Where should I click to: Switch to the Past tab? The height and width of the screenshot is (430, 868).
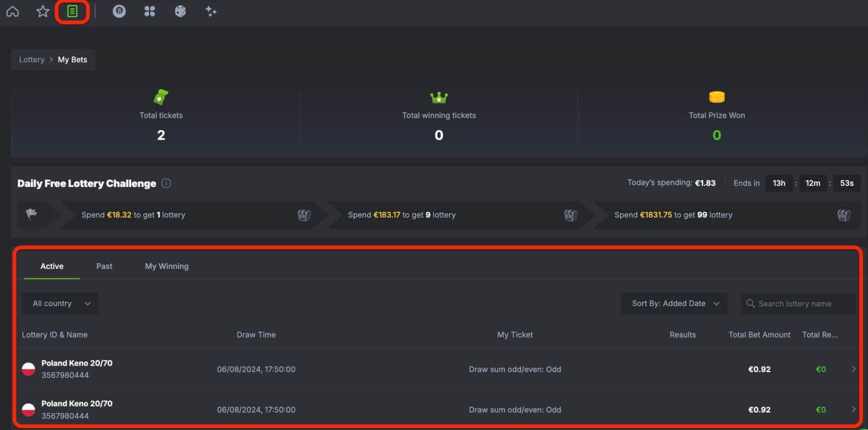click(x=104, y=266)
